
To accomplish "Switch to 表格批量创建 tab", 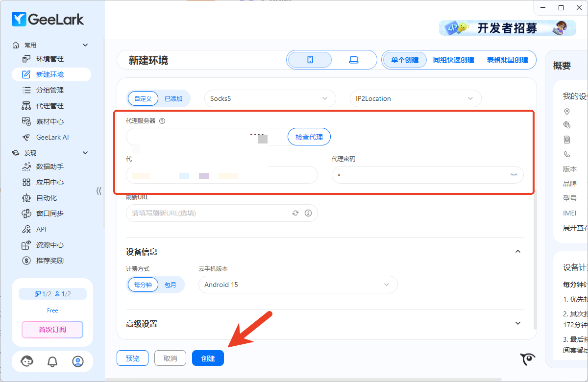I will 507,60.
